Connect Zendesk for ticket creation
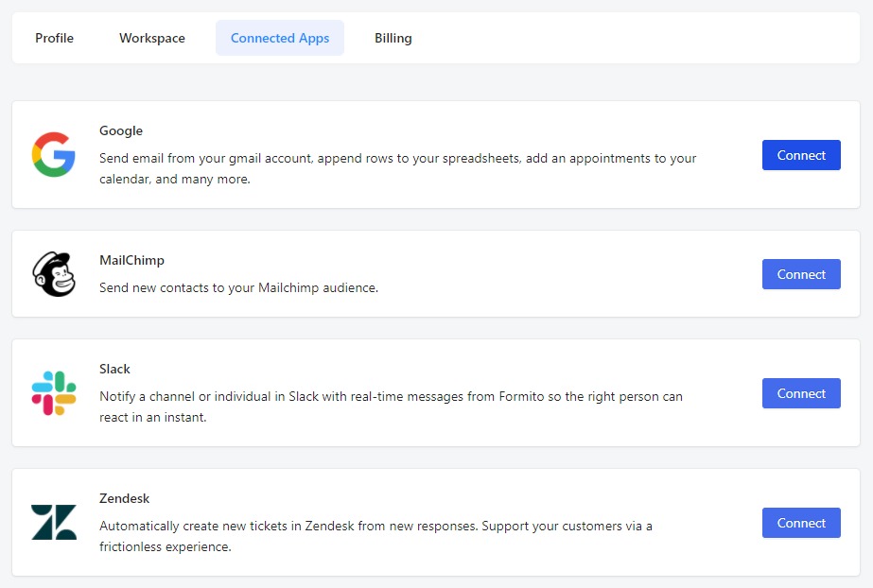 tap(800, 523)
